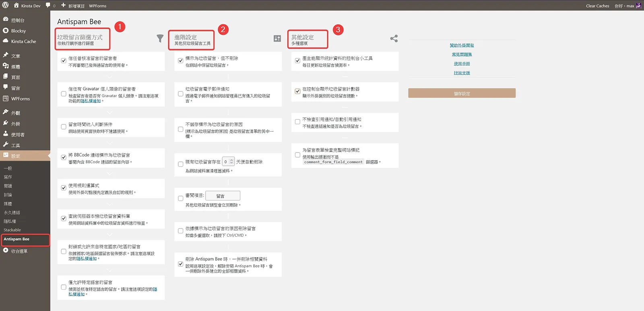
Task: Click the WPForms sidebar icon
Action: click(x=6, y=99)
